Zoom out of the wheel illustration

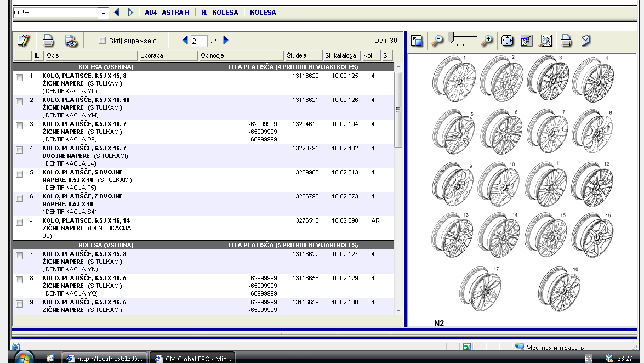tap(437, 40)
